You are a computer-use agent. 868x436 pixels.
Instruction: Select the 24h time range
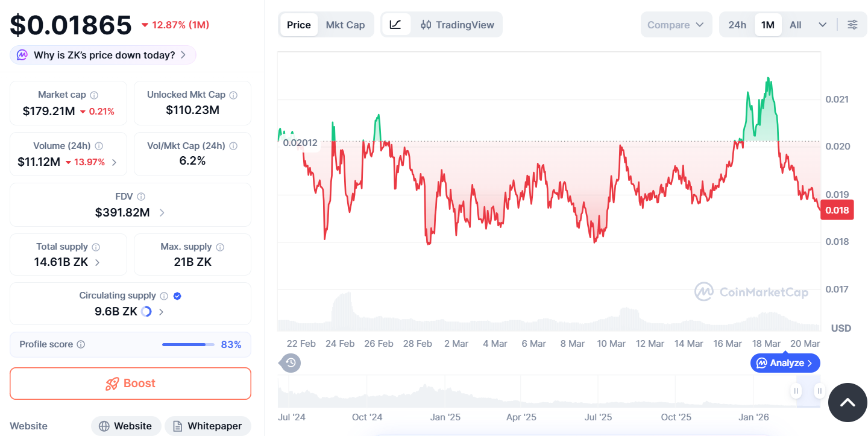click(737, 25)
